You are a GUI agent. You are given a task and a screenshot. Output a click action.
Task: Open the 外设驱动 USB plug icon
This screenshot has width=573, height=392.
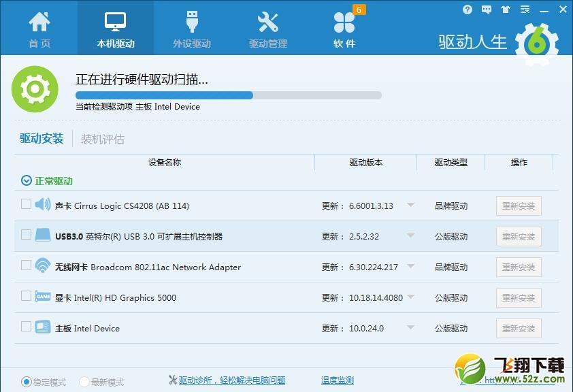point(192,22)
